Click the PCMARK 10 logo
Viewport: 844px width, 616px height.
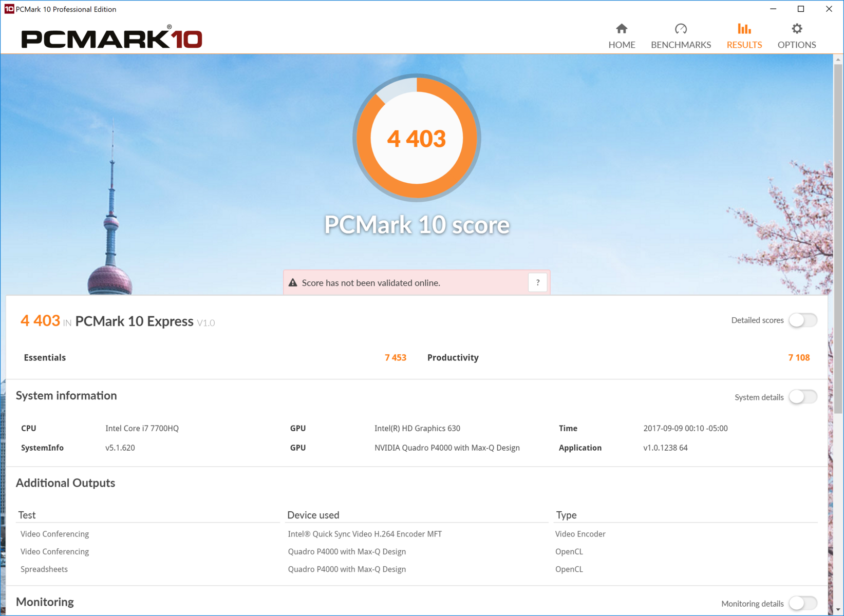(111, 37)
